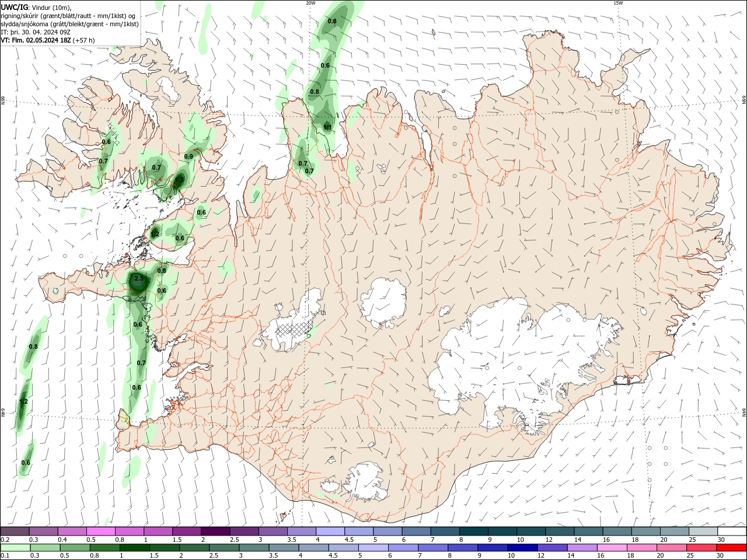Pick the darkest purple swatch between 2 and 2.5
747x560 pixels.
tap(215, 531)
